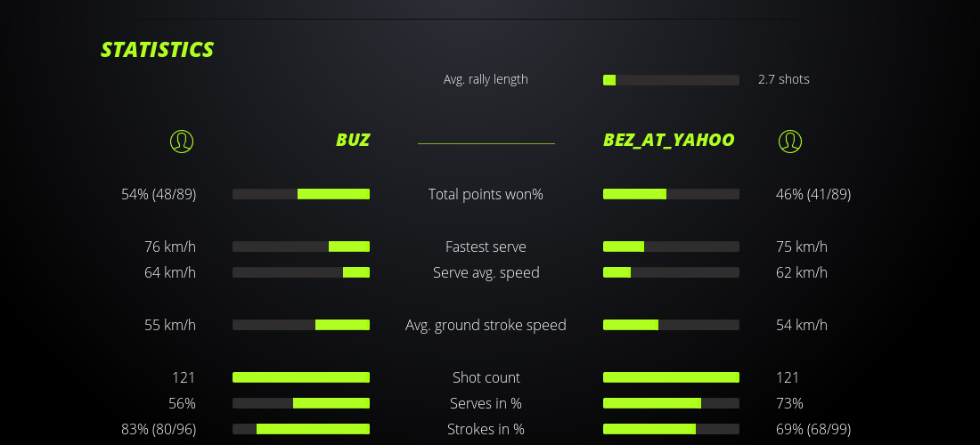Screen dimensions: 980x445
Task: Click the Shot count label
Action: click(x=486, y=377)
